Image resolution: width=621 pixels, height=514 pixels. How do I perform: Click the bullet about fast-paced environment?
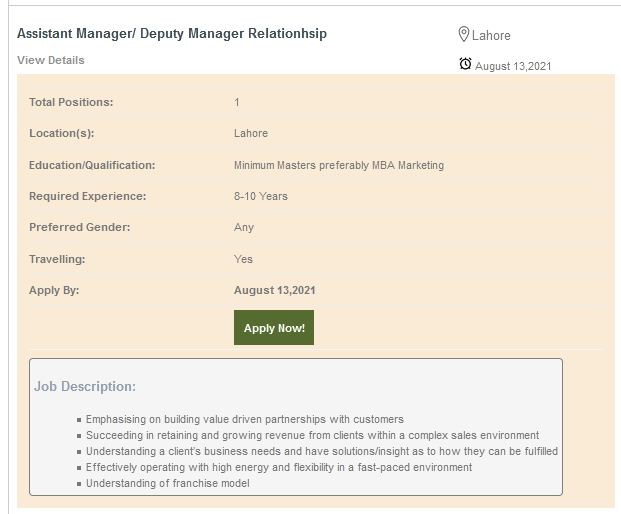(x=279, y=467)
